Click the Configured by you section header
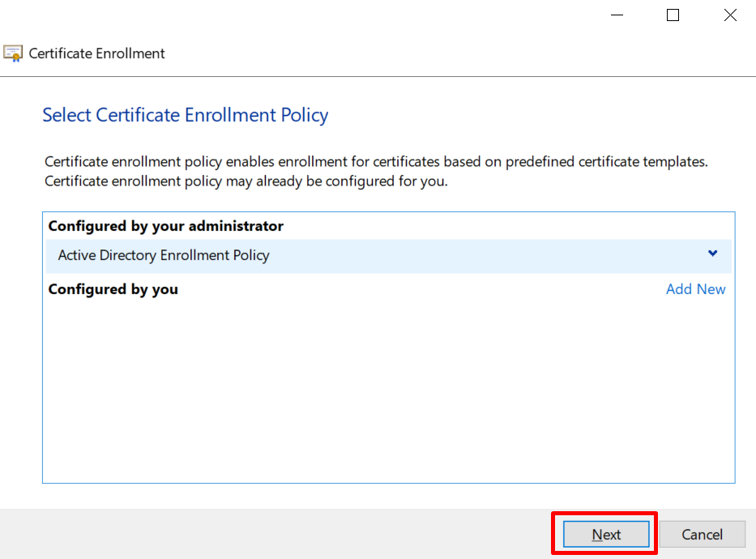Image resolution: width=756 pixels, height=559 pixels. (x=113, y=289)
